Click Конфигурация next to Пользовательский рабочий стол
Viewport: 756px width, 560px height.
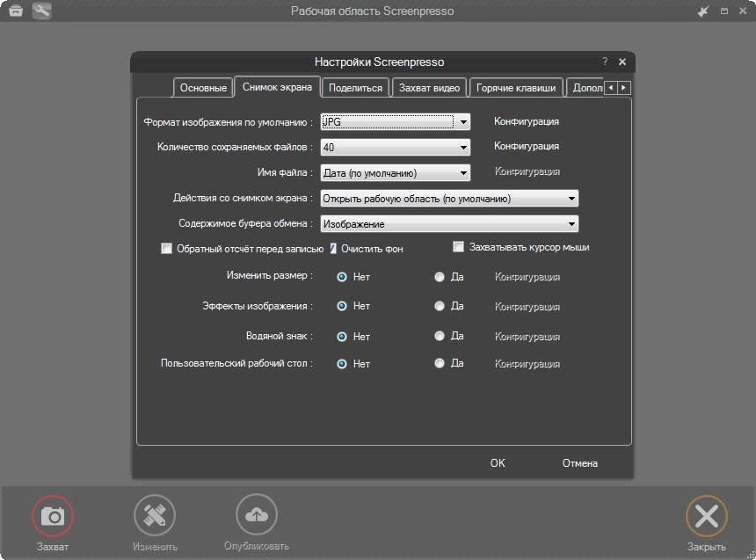pos(527,364)
